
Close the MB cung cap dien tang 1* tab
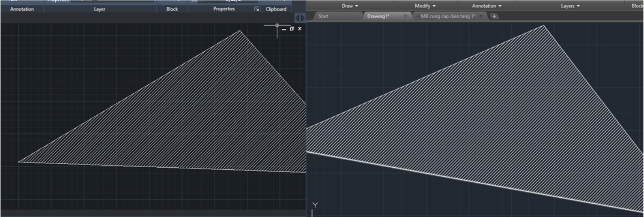tap(481, 16)
